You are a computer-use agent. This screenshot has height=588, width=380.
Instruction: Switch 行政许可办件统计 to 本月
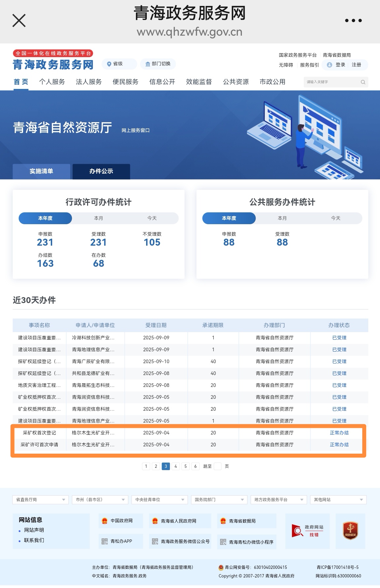(x=98, y=218)
